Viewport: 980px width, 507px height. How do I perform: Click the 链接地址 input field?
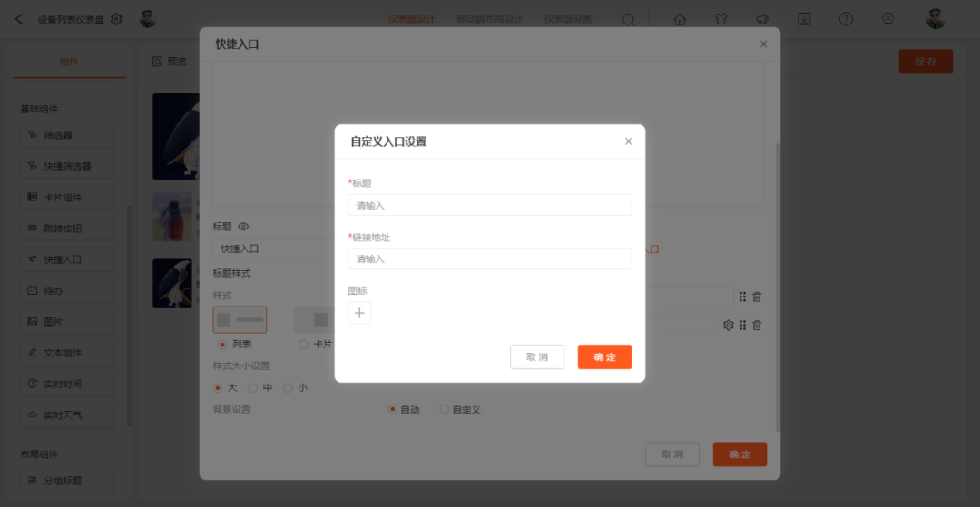pyautogui.click(x=490, y=259)
